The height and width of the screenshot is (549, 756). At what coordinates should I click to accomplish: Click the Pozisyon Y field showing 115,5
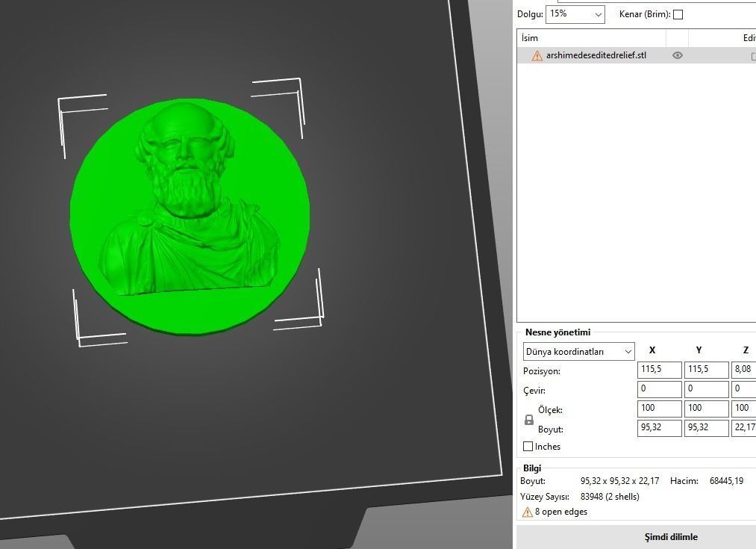pyautogui.click(x=706, y=370)
